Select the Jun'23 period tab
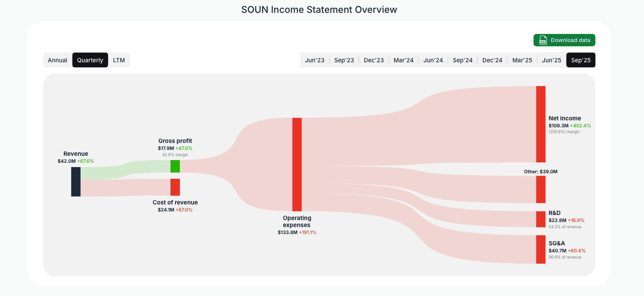Image resolution: width=644 pixels, height=296 pixels. (x=314, y=60)
